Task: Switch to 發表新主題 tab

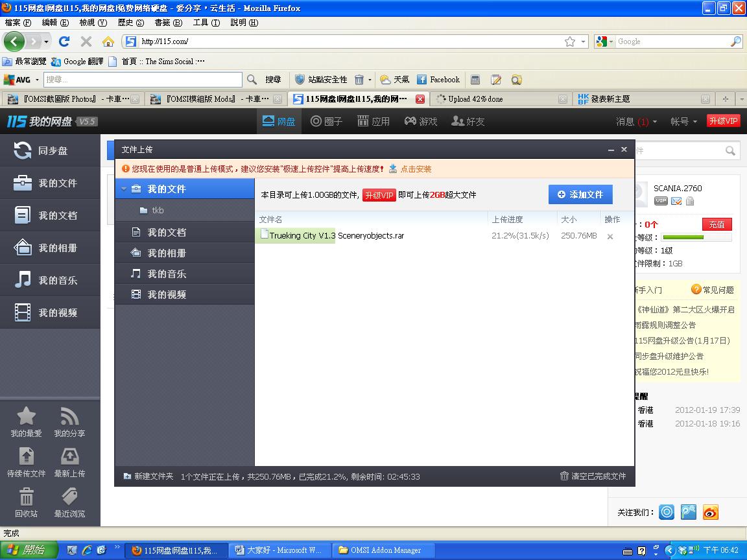Action: [x=644, y=99]
